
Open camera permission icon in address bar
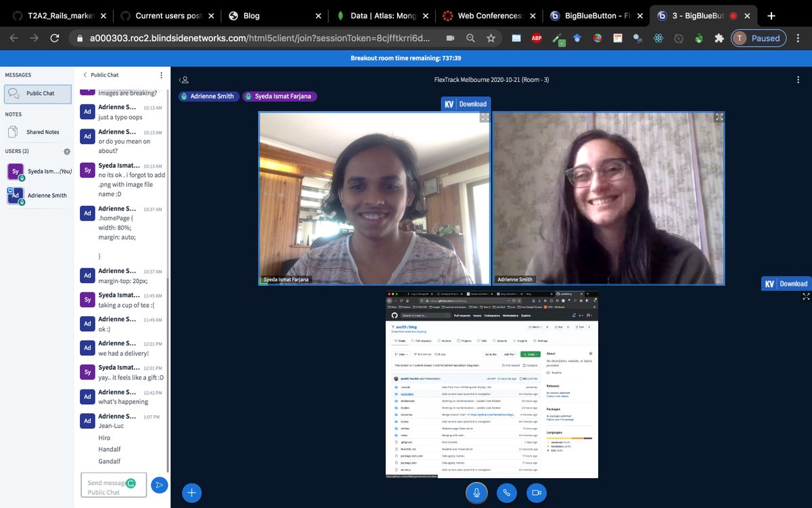tap(450, 39)
